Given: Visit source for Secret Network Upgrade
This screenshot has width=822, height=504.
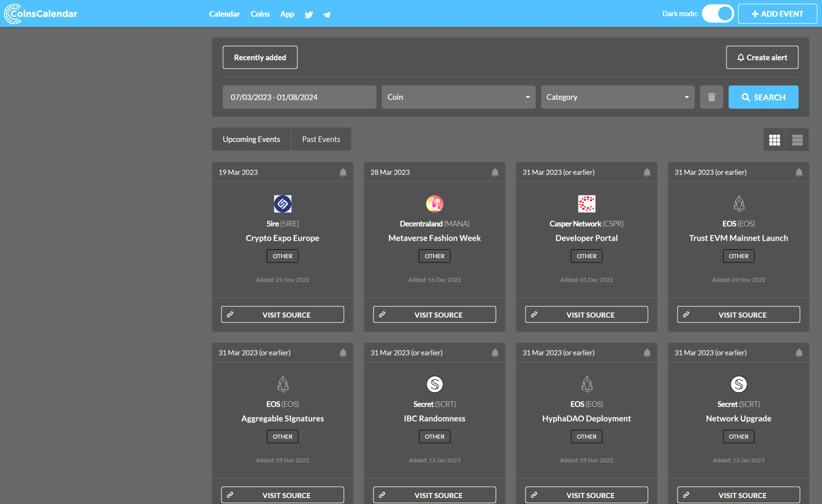Looking at the screenshot, I should [x=739, y=495].
